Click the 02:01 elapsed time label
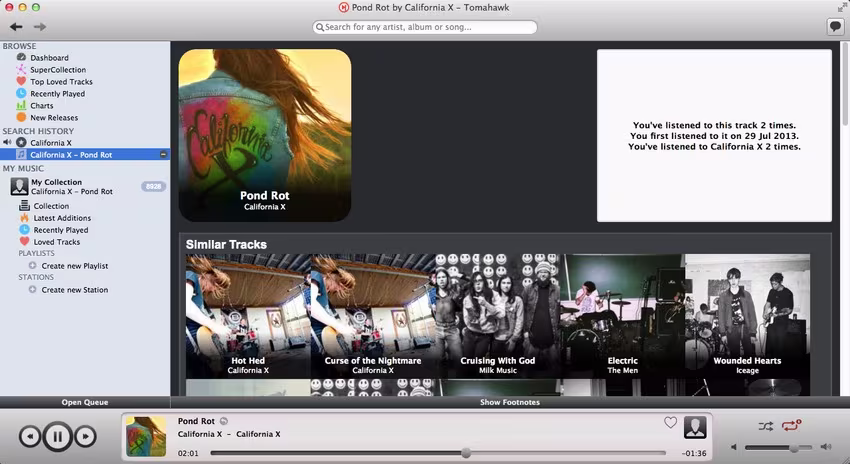This screenshot has width=850, height=464. click(x=188, y=453)
